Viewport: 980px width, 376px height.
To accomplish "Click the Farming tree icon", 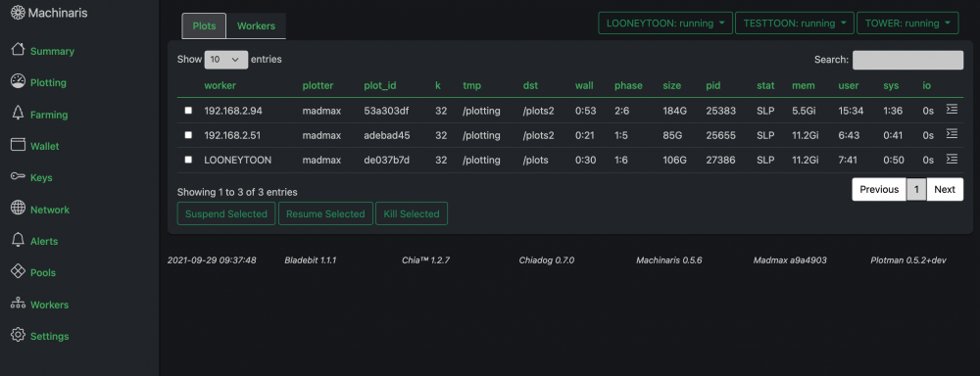I will [18, 113].
